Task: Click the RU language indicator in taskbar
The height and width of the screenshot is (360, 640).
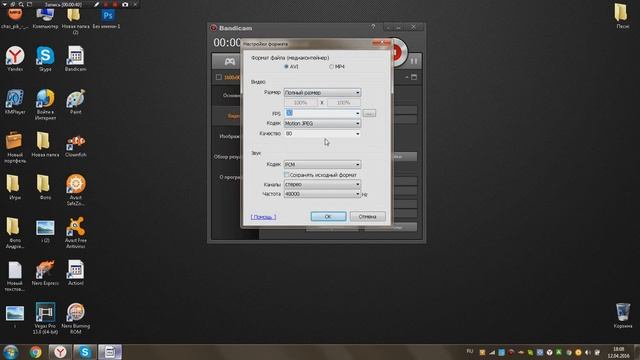Action: [470, 351]
